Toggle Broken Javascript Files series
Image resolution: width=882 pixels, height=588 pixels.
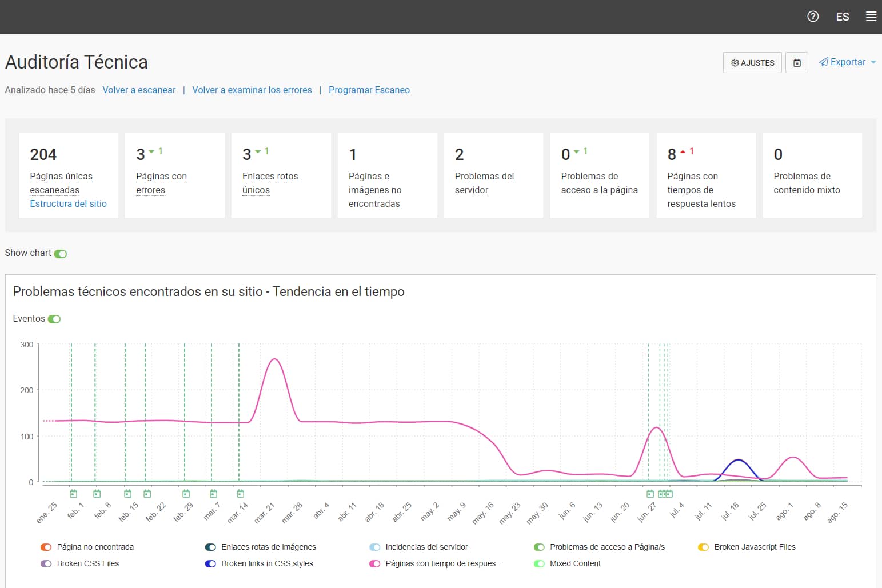tap(704, 547)
